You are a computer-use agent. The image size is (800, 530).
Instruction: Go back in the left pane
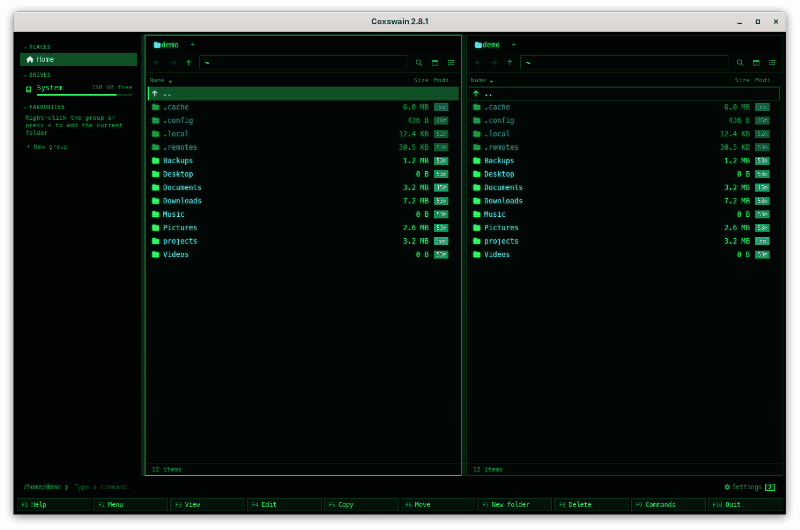(157, 63)
